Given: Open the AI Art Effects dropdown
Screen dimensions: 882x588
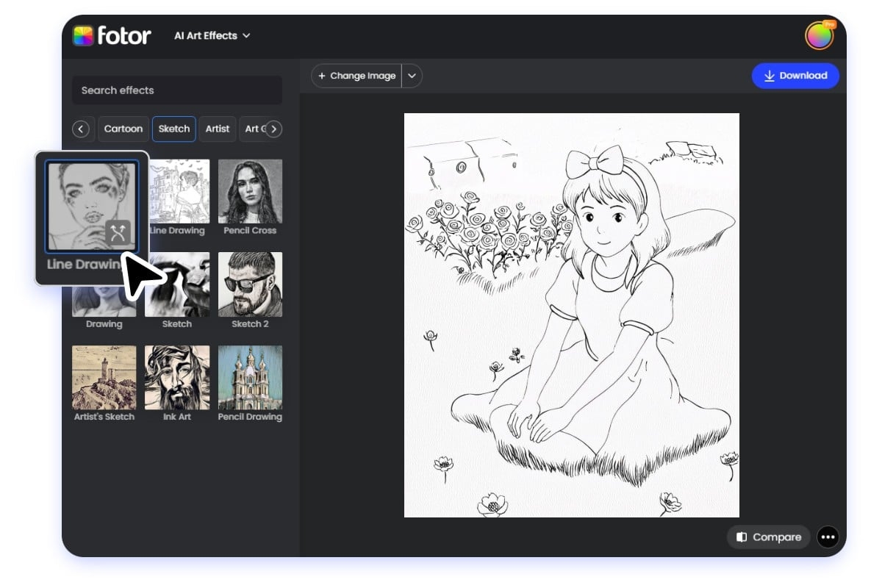Looking at the screenshot, I should (212, 35).
